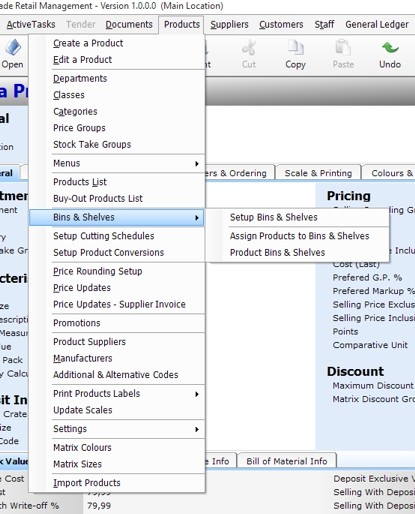Click the Copy toolbar icon
The image size is (415, 514).
pos(295,48)
